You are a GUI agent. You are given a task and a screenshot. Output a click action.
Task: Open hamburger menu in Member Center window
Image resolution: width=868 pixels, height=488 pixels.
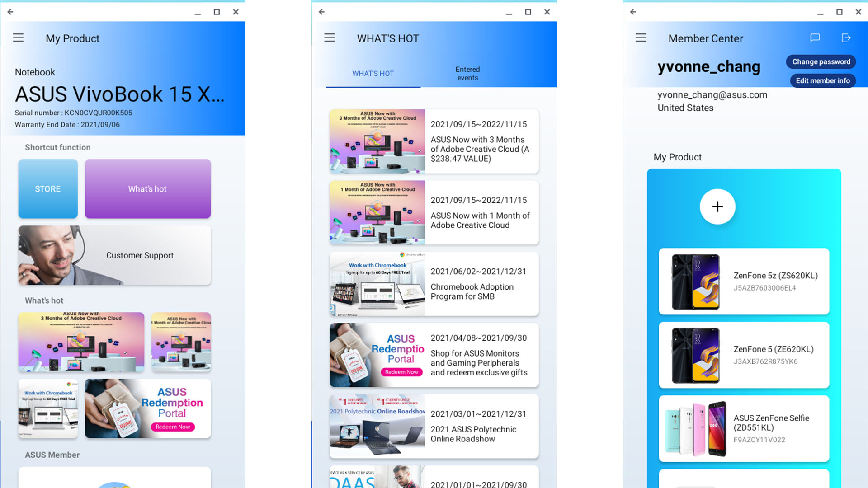pos(641,38)
